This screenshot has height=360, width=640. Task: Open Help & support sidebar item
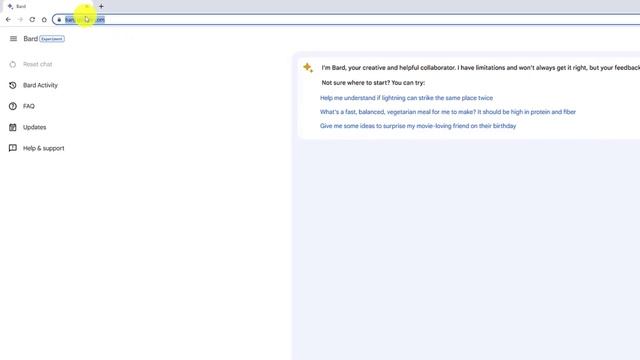click(44, 148)
